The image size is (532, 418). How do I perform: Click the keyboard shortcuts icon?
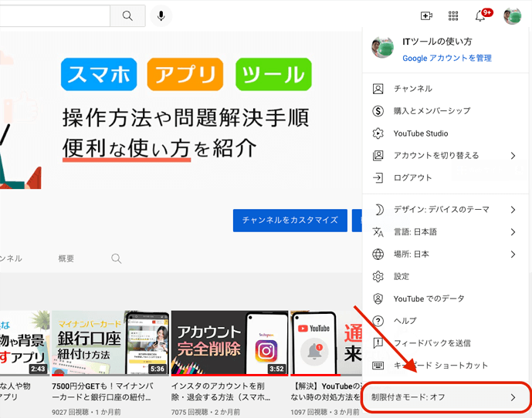(x=378, y=366)
